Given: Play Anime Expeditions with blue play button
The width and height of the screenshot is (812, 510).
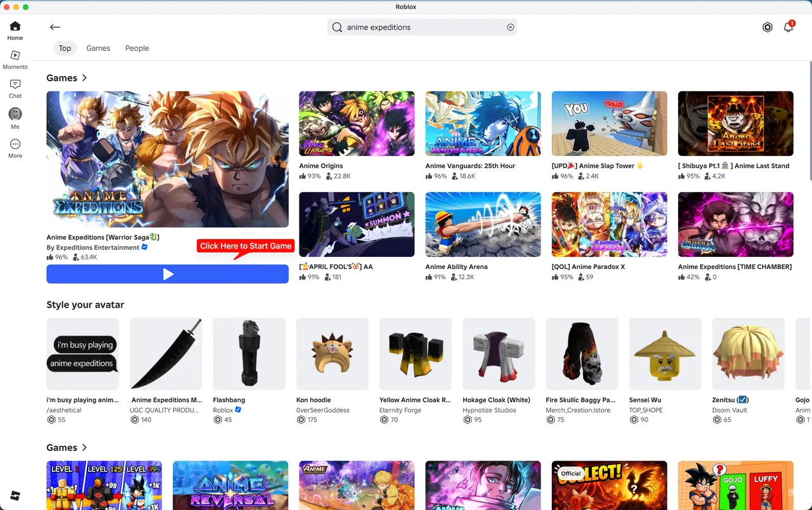Looking at the screenshot, I should point(167,274).
